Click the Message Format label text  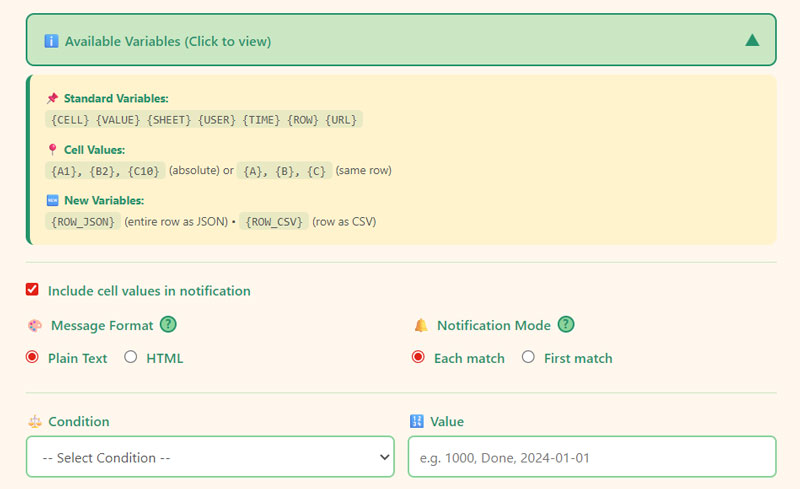tap(102, 326)
